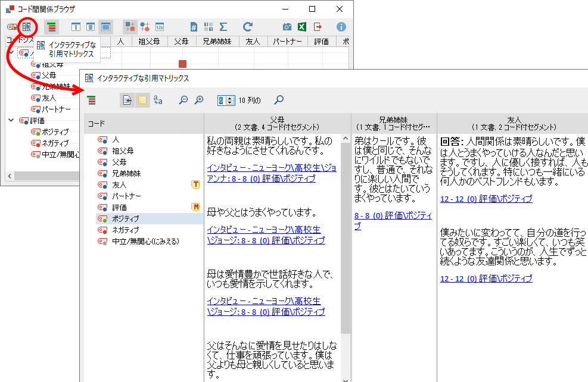This screenshot has height=382, width=588.
Task: Toggle the yellow memo display icon
Action: pyautogui.click(x=142, y=101)
